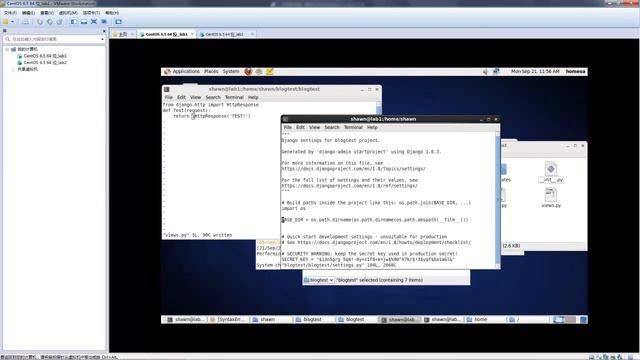Click the Send Ctrl+Alt+Del toolbar icon
The width and height of the screenshot is (640, 360).
[25, 22]
